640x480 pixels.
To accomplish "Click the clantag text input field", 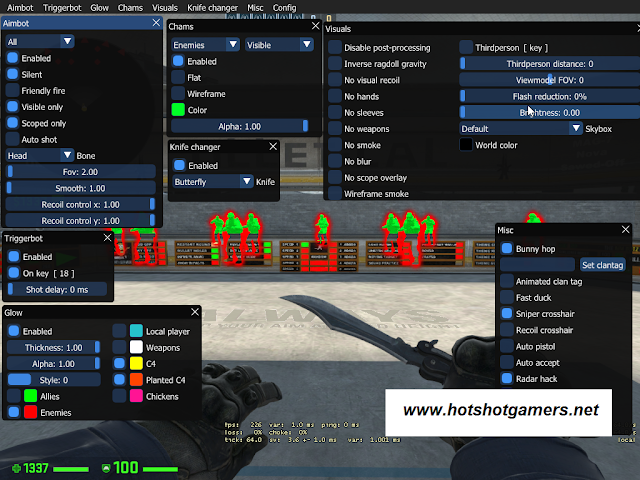I will pyautogui.click(x=538, y=265).
